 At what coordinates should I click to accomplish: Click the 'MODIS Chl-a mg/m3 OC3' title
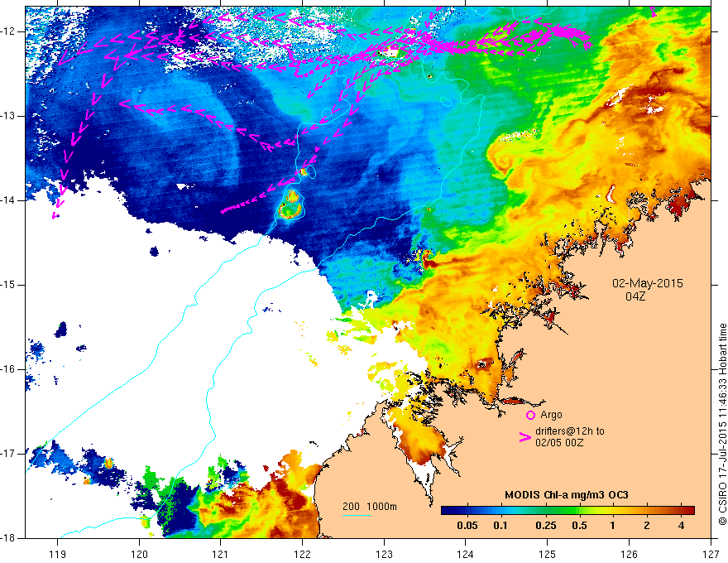point(567,495)
